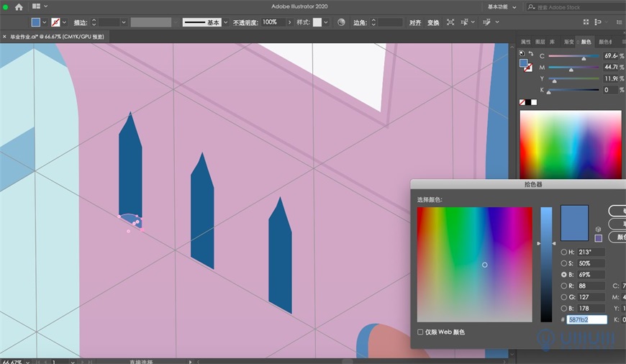Viewport: 626px width, 364px height.
Task: Click the K black slider
Action: click(x=573, y=90)
